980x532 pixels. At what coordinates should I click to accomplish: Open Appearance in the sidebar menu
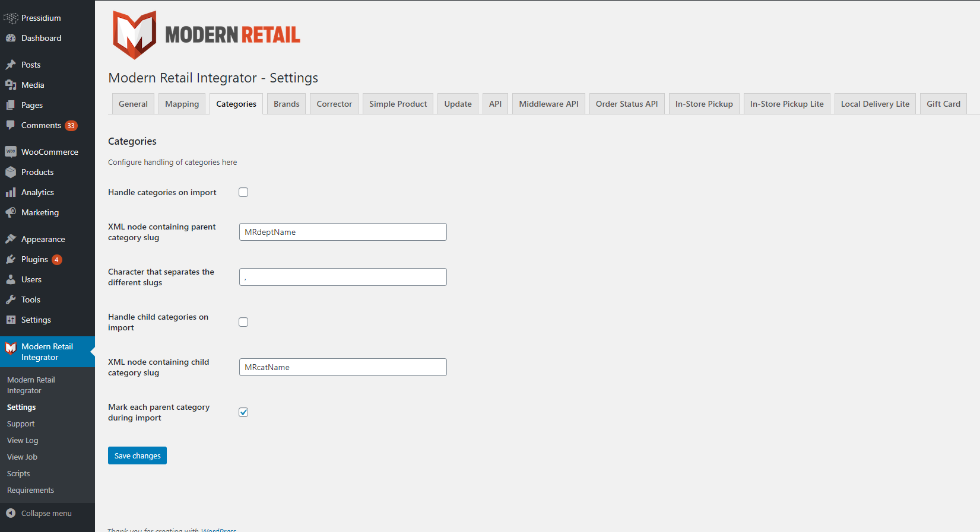47,239
